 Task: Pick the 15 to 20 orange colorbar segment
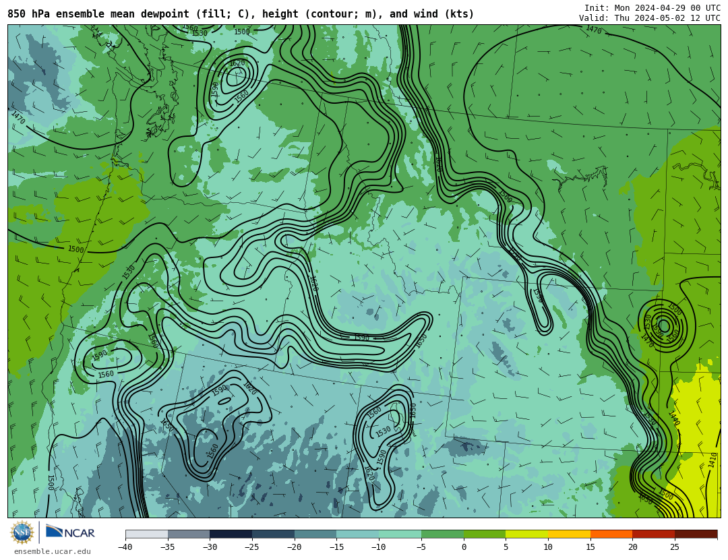pos(611,534)
